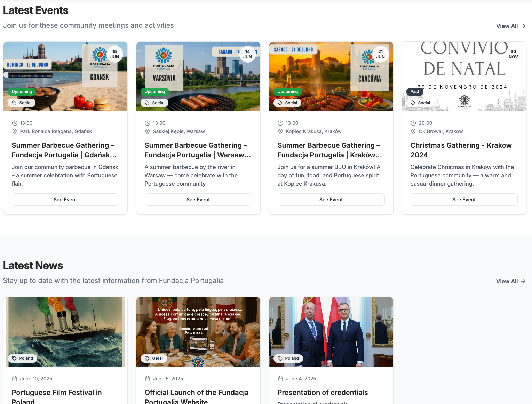532x404 pixels.
Task: Click the clock icon on the Gdańsk event
Action: pos(15,123)
